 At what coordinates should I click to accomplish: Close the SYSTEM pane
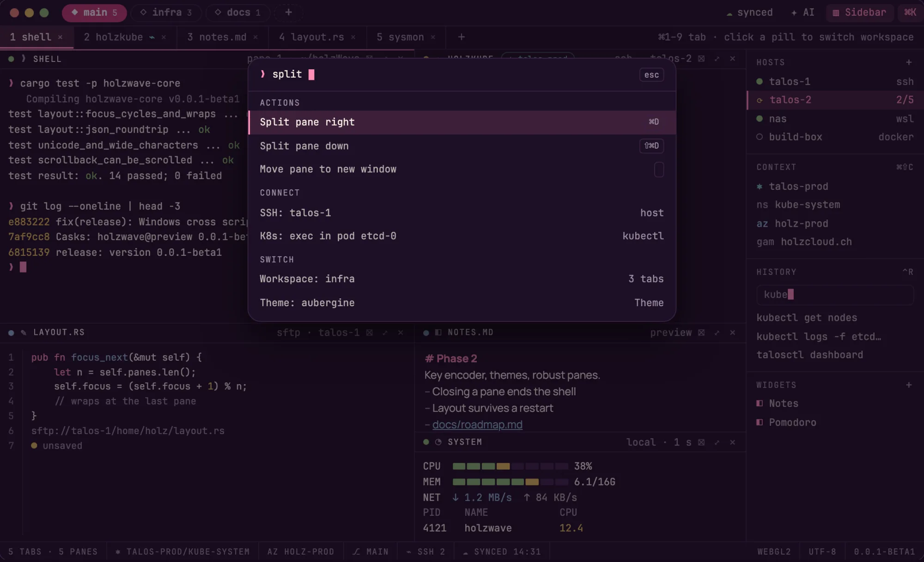732,442
